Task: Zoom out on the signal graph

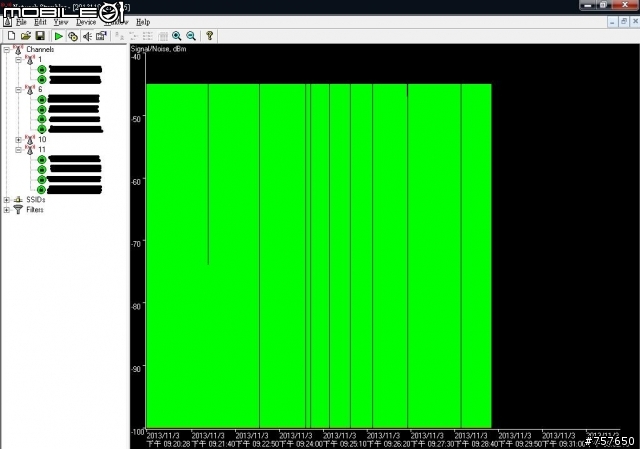Action: pyautogui.click(x=191, y=36)
